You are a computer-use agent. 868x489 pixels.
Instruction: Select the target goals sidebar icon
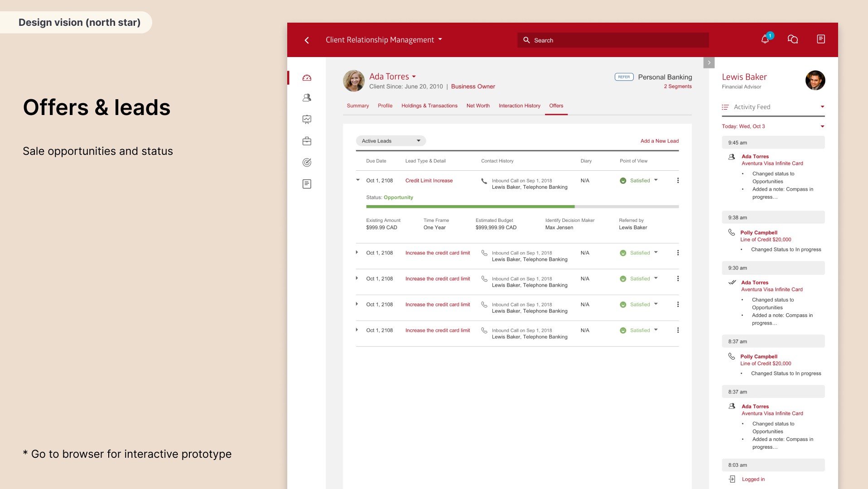(x=307, y=163)
